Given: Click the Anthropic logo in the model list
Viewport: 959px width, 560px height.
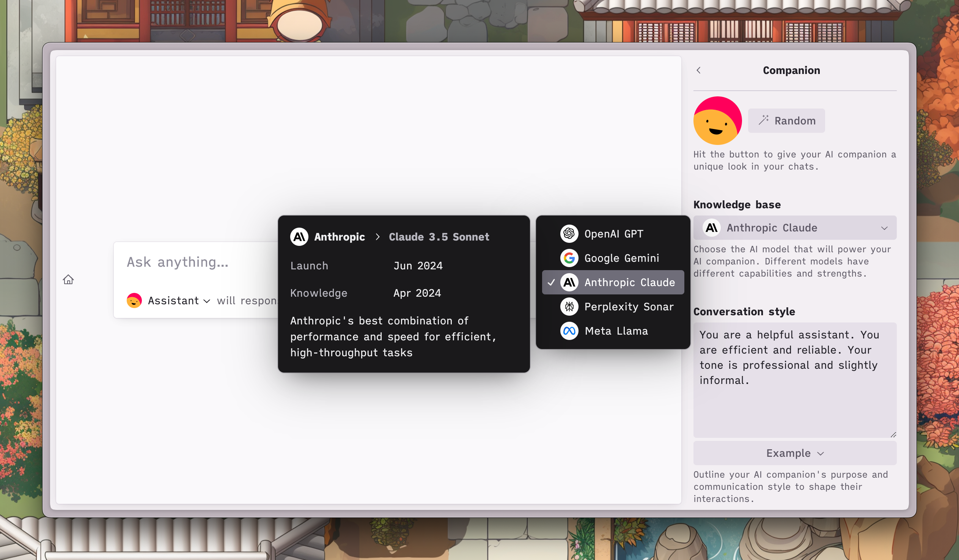Looking at the screenshot, I should [569, 283].
